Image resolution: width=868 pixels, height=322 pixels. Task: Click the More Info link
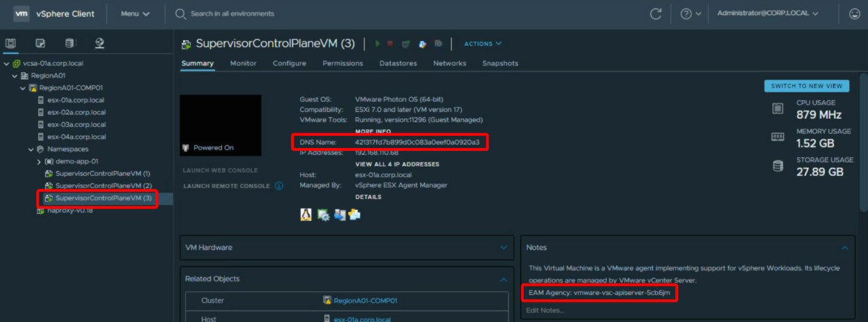373,131
